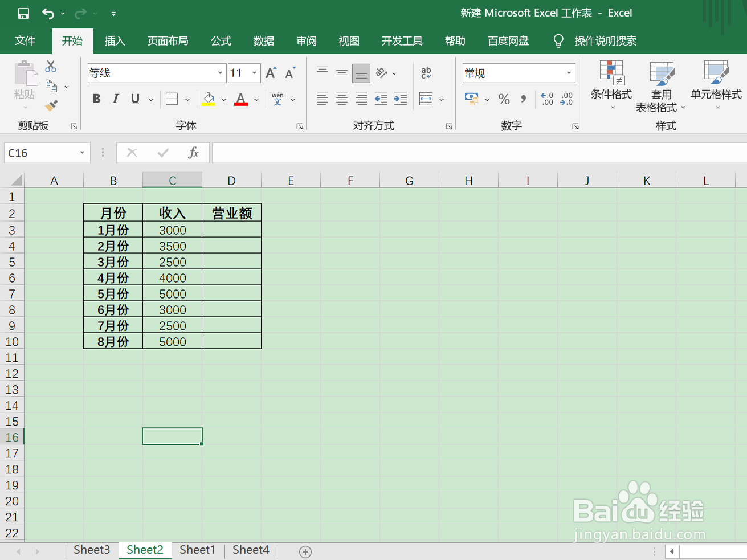Open the 数据 ribbon tab
Viewport: 747px width, 560px height.
tap(264, 40)
